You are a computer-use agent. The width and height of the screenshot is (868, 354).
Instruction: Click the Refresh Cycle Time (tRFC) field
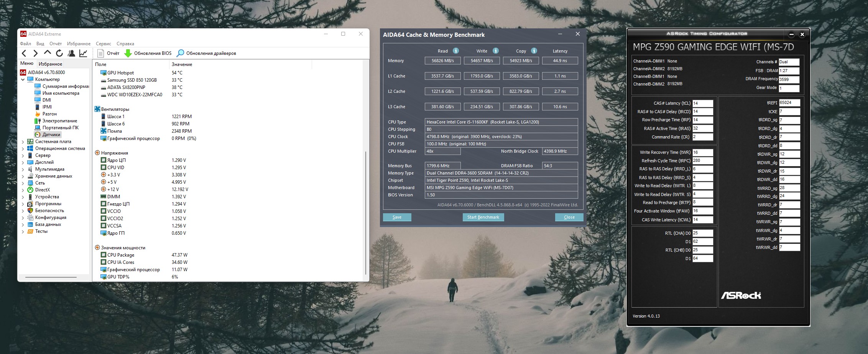[x=703, y=161]
